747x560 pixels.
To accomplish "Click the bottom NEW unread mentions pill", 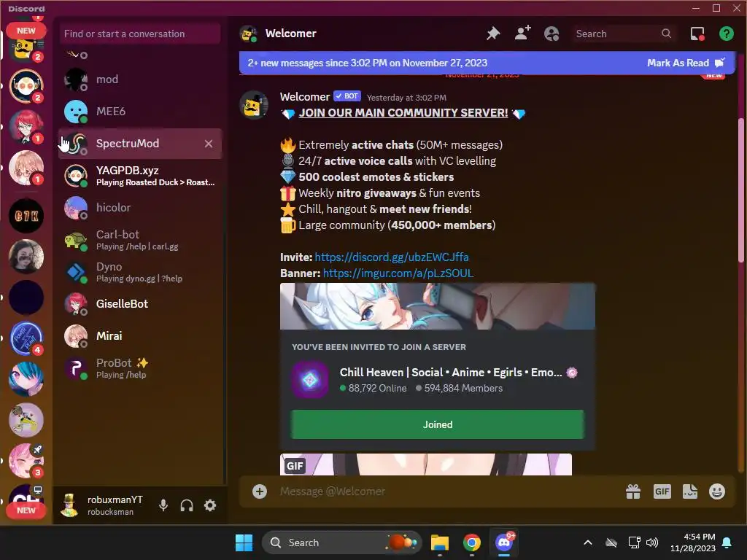I will (26, 510).
